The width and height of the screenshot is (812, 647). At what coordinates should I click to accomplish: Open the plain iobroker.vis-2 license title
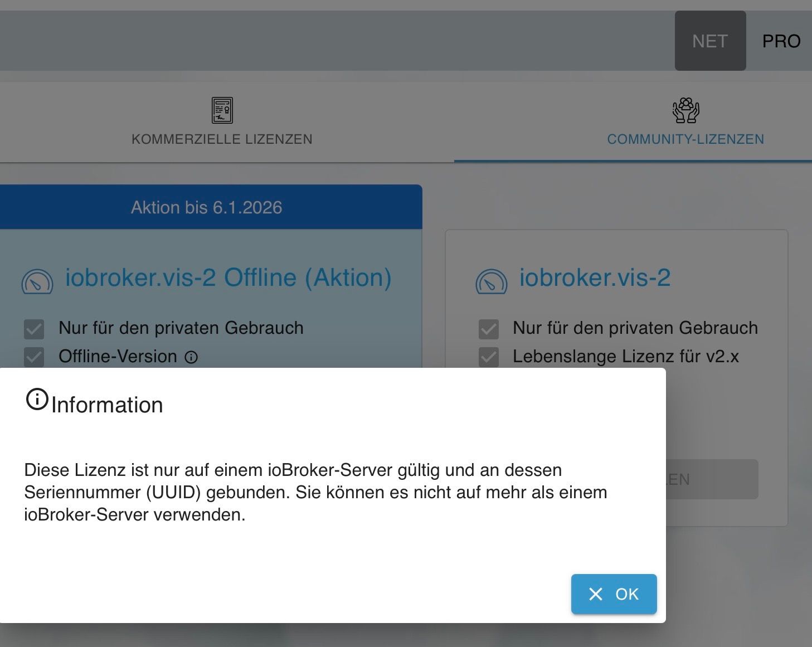pyautogui.click(x=595, y=278)
